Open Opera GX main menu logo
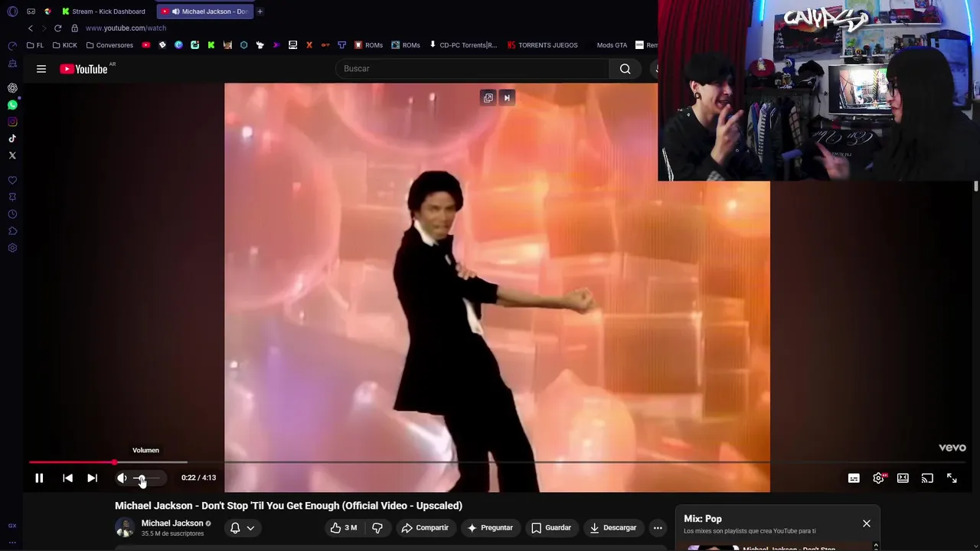 pos(12,11)
